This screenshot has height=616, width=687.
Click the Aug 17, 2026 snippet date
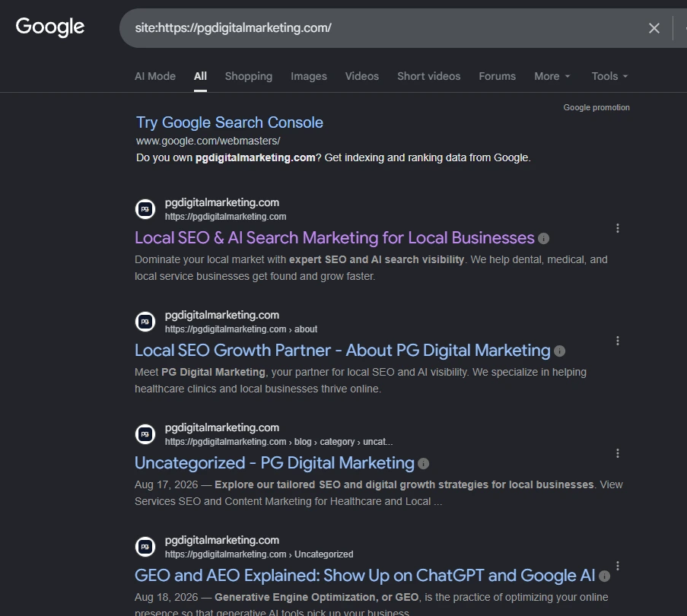point(166,484)
